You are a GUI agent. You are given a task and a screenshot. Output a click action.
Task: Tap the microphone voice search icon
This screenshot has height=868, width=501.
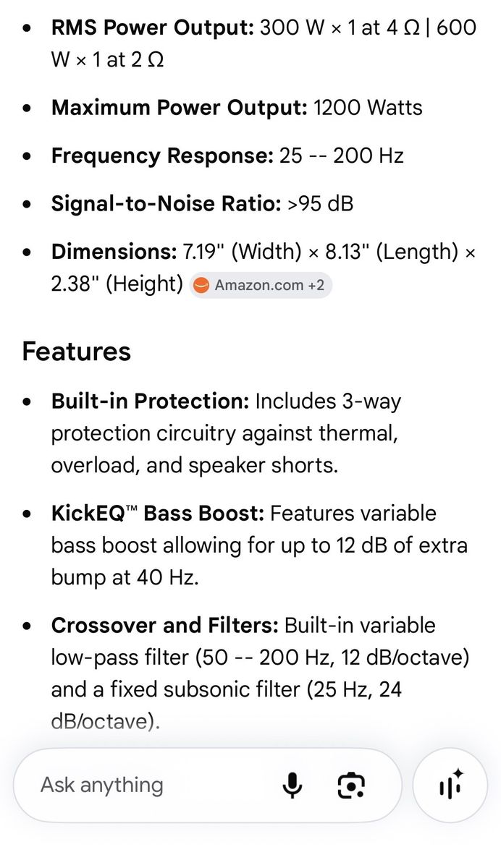[292, 785]
